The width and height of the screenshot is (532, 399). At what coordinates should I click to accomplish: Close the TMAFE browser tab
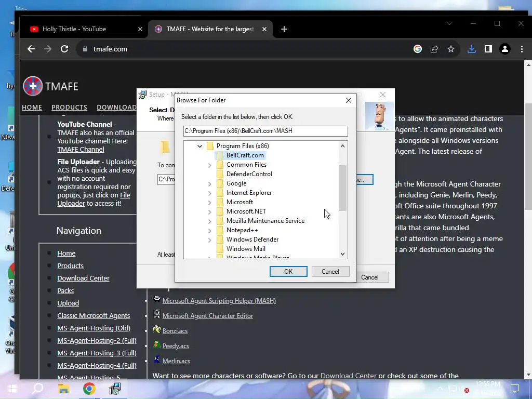point(264,29)
